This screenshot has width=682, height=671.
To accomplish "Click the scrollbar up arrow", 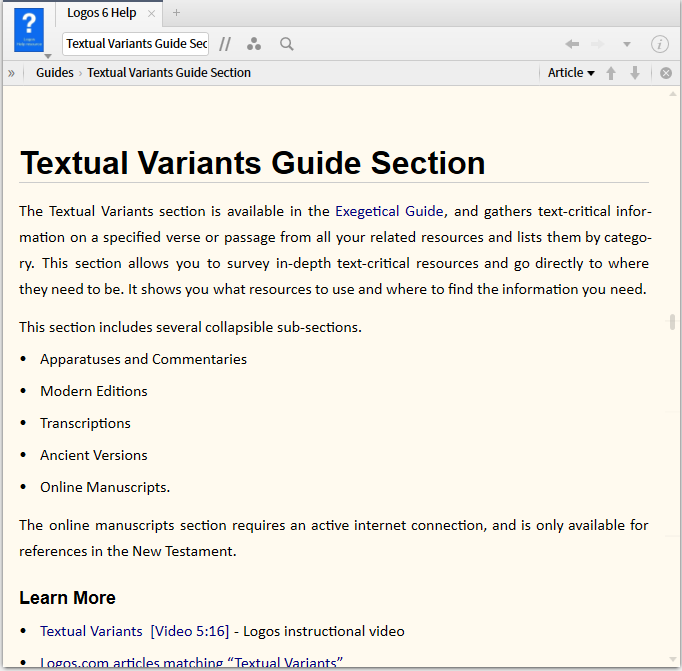I will 673,94.
